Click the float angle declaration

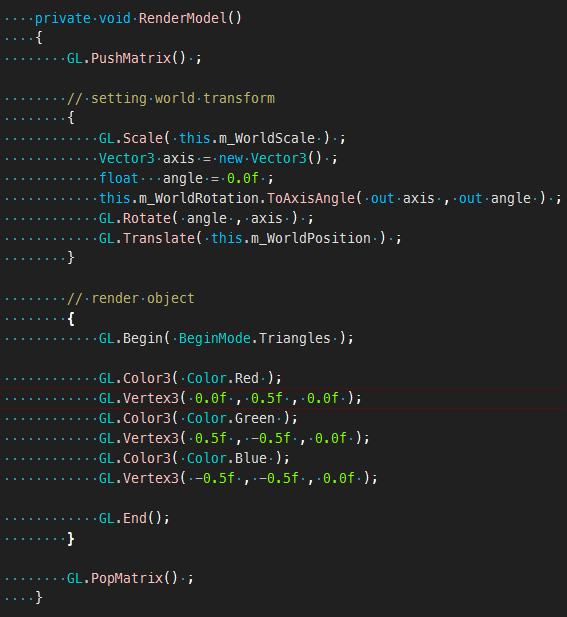coord(186,178)
